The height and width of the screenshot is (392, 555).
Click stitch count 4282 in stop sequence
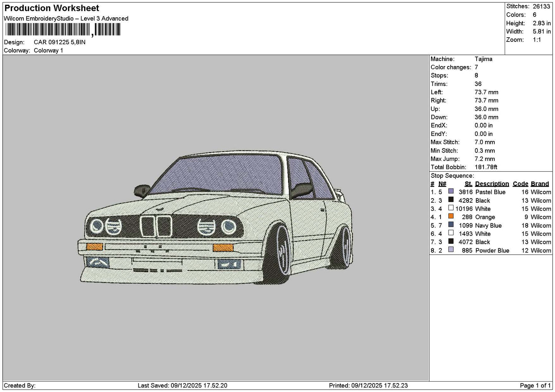(x=466, y=201)
